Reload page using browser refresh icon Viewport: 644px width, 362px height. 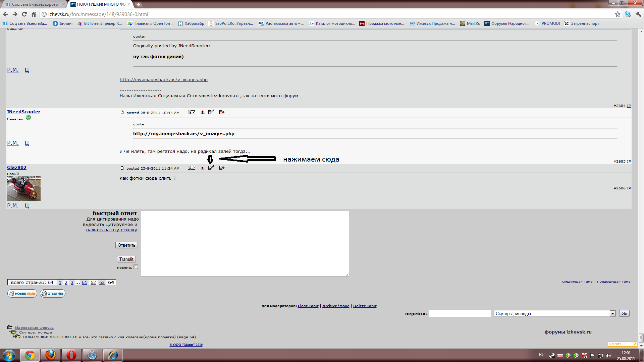coord(24,14)
